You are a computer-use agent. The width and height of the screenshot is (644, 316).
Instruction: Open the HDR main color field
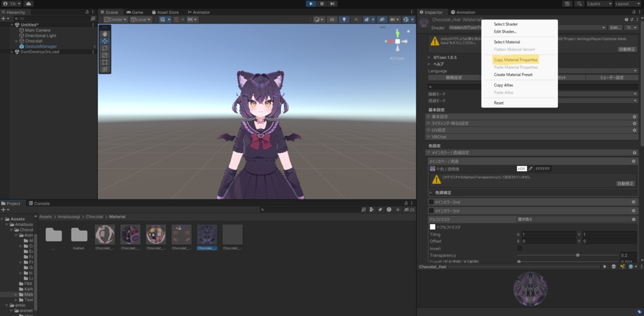[521, 169]
